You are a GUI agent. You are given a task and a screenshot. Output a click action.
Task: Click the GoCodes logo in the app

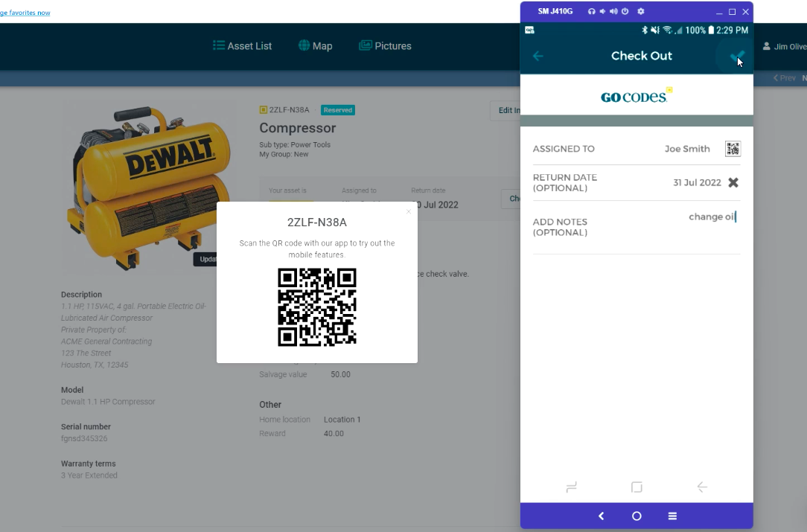coord(636,96)
